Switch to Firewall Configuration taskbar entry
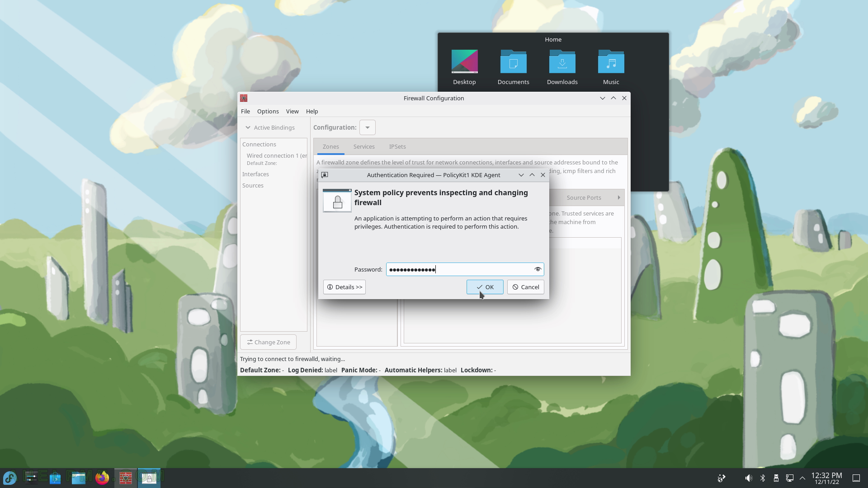 point(126,478)
